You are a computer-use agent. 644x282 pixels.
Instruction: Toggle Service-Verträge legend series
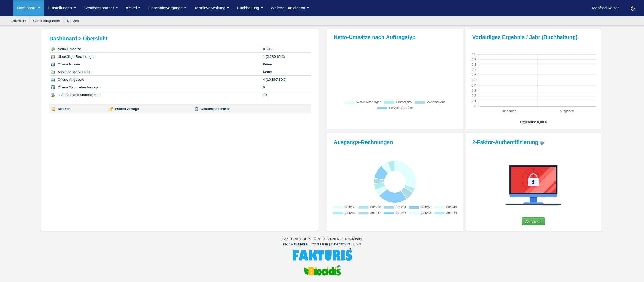pos(395,108)
